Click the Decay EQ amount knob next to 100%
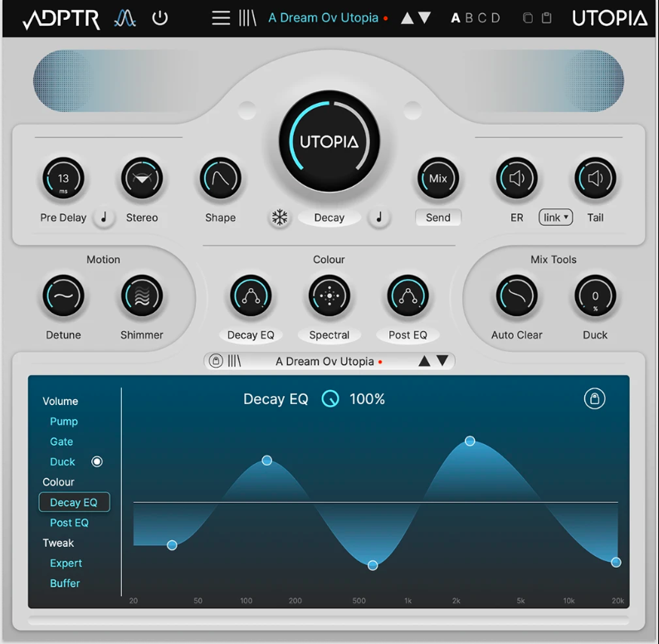The width and height of the screenshot is (659, 644). tap(330, 398)
